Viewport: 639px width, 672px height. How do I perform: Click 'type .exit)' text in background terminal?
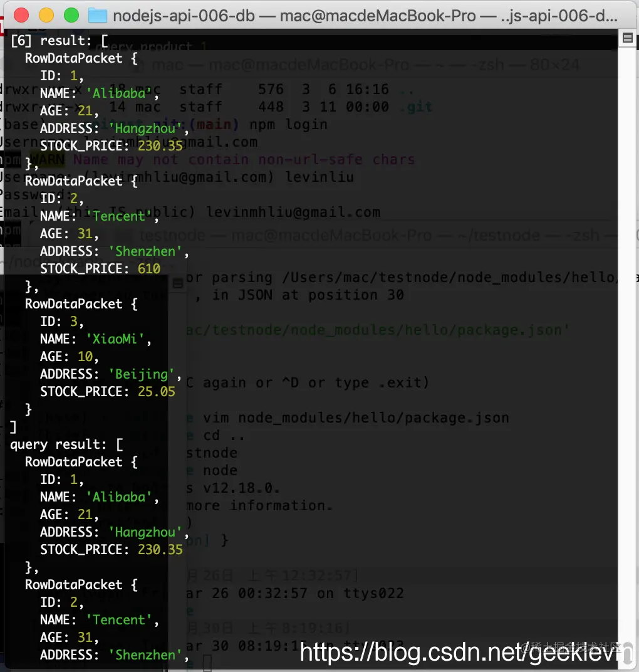382,383
